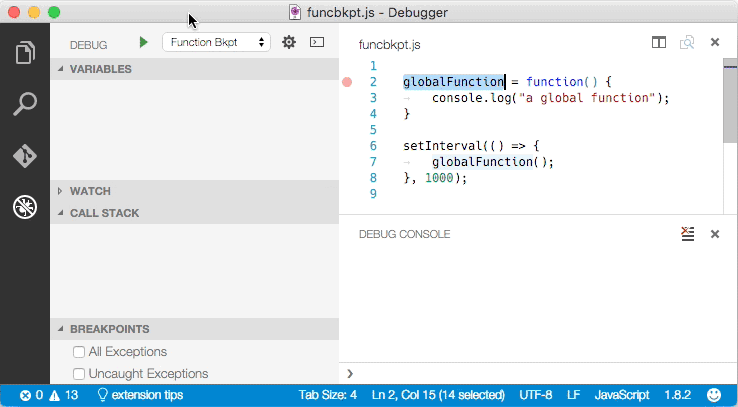Viewport: 738px width, 407px height.
Task: Close the Debug Console panel
Action: point(715,234)
